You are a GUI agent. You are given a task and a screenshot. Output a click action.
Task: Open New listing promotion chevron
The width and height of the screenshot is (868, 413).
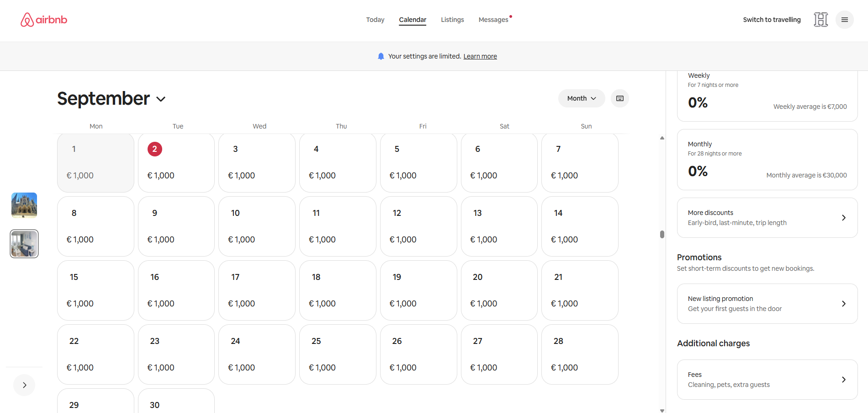(843, 304)
